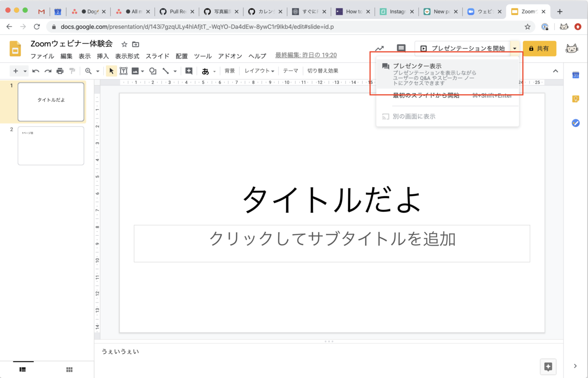
Task: Collapse the menus with the chevron-up icon
Action: pos(556,71)
